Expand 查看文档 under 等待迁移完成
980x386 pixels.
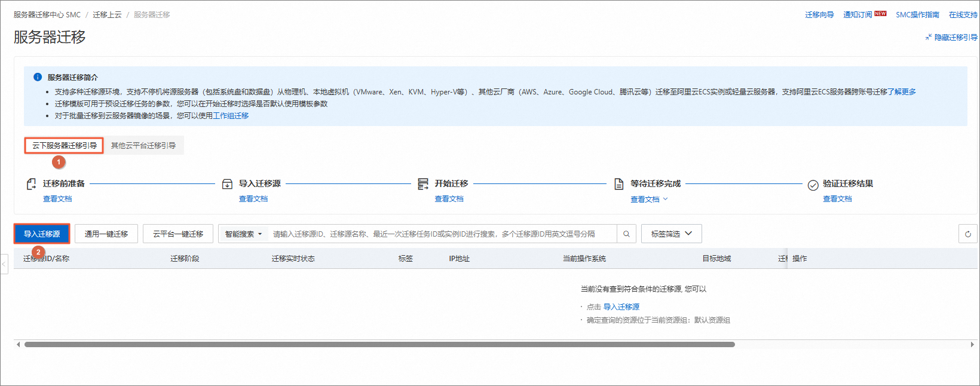[649, 200]
